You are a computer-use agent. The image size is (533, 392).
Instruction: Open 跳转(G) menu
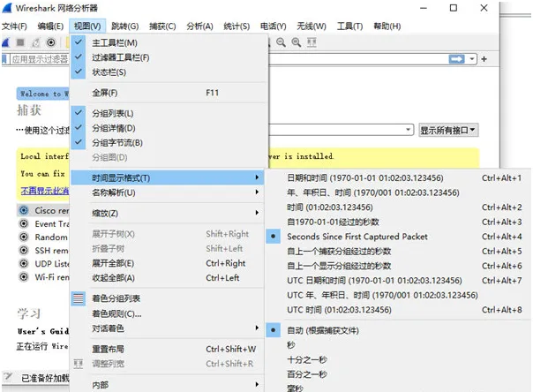pyautogui.click(x=124, y=26)
